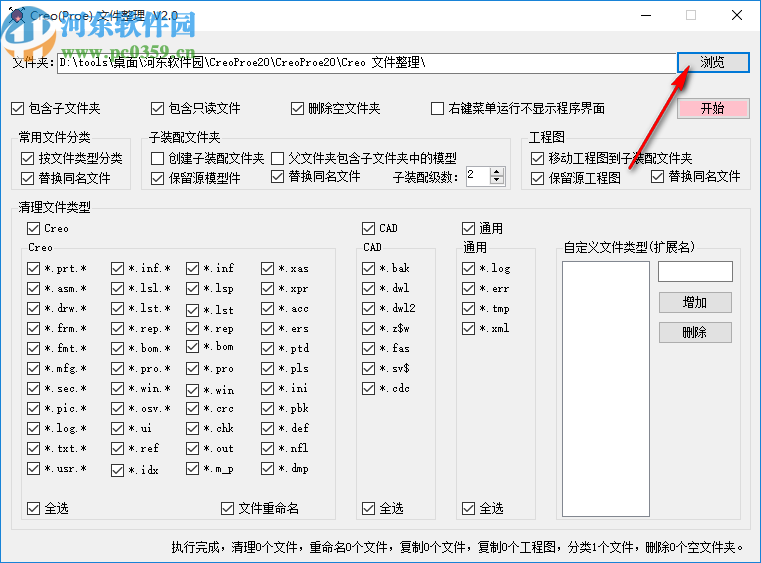Click the 浏览 browse button
This screenshot has width=761, height=563.
coord(713,63)
